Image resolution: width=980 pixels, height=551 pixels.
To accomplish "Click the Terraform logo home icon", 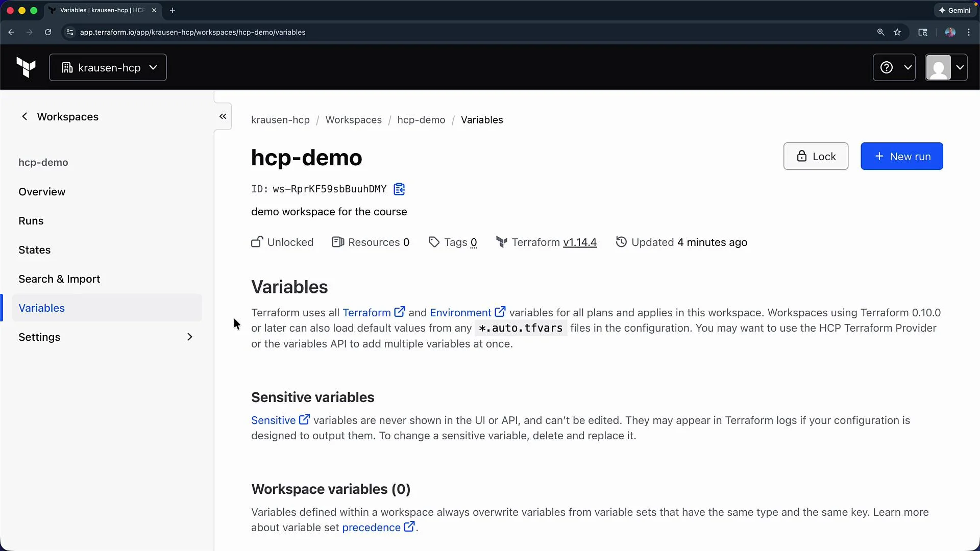I will coord(26,67).
